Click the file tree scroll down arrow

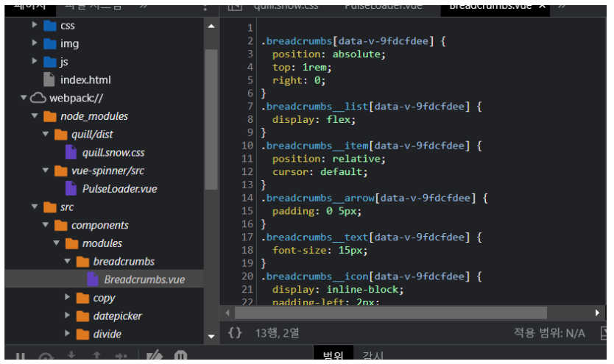click(211, 336)
